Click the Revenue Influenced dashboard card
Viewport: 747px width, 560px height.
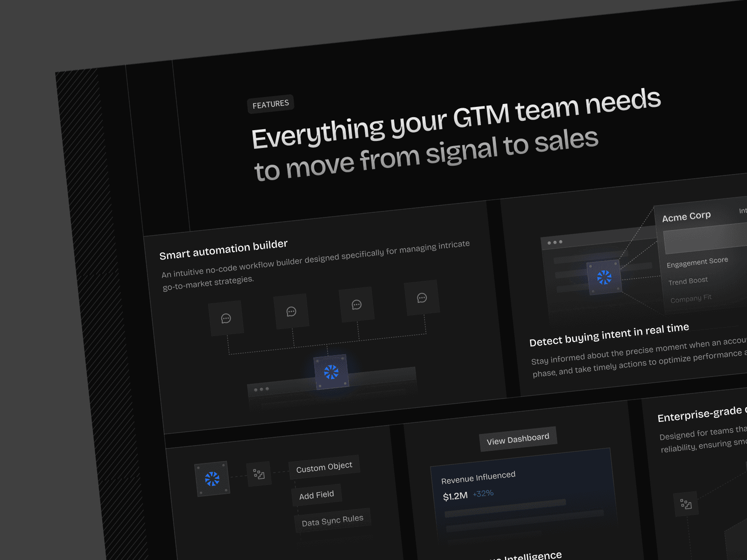(x=525, y=497)
